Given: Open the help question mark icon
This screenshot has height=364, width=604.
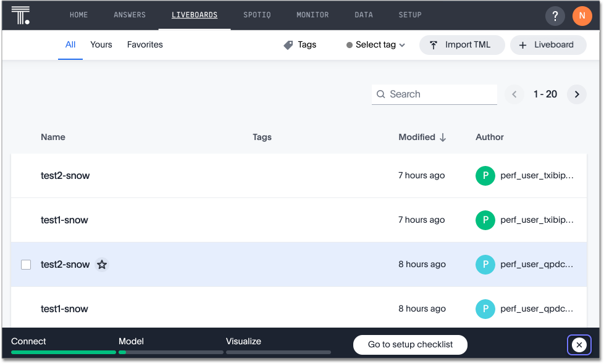Looking at the screenshot, I should [x=555, y=15].
